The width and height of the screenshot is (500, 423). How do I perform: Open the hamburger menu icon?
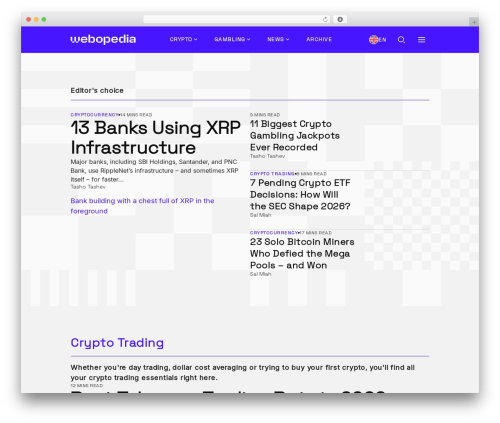tap(422, 40)
